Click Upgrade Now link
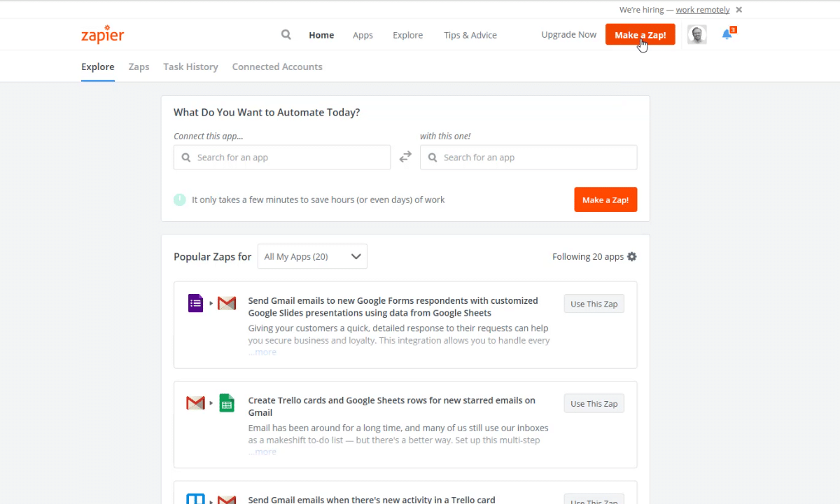The image size is (840, 504). pos(569,34)
